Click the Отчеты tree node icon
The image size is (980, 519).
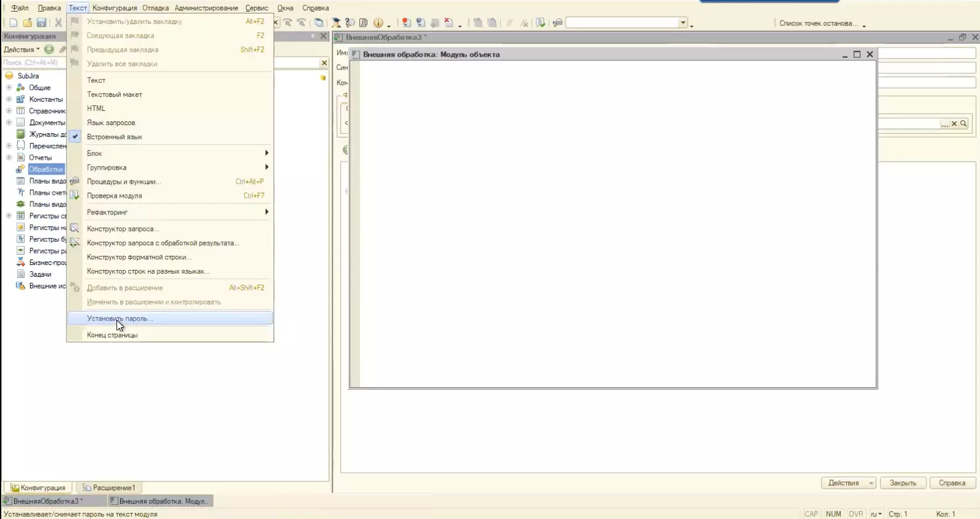(x=20, y=158)
